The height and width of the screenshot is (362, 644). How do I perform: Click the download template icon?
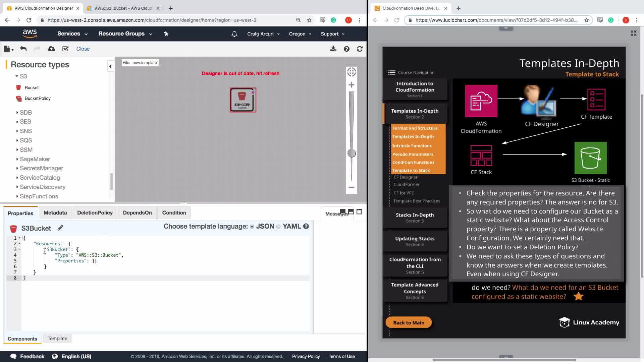pos(333,49)
